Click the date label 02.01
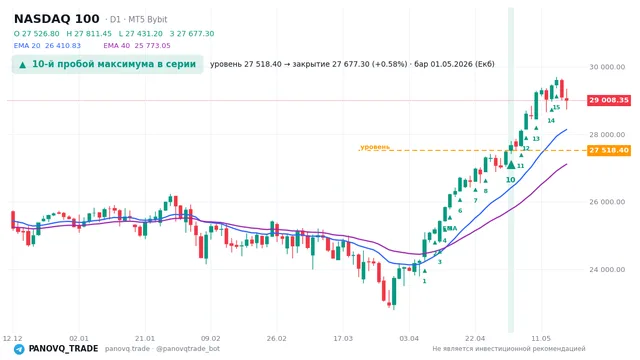 [x=79, y=338]
